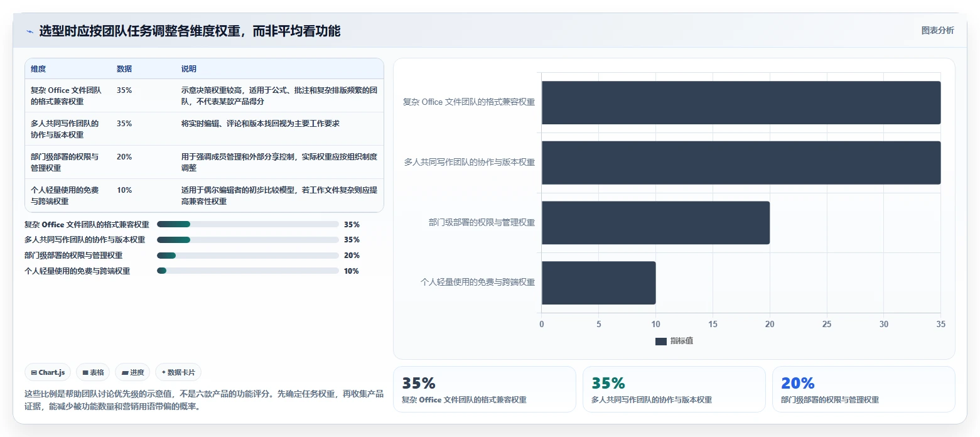980x437 pixels.
Task: Click the description starting 用于强调成员管理
Action: (x=279, y=162)
